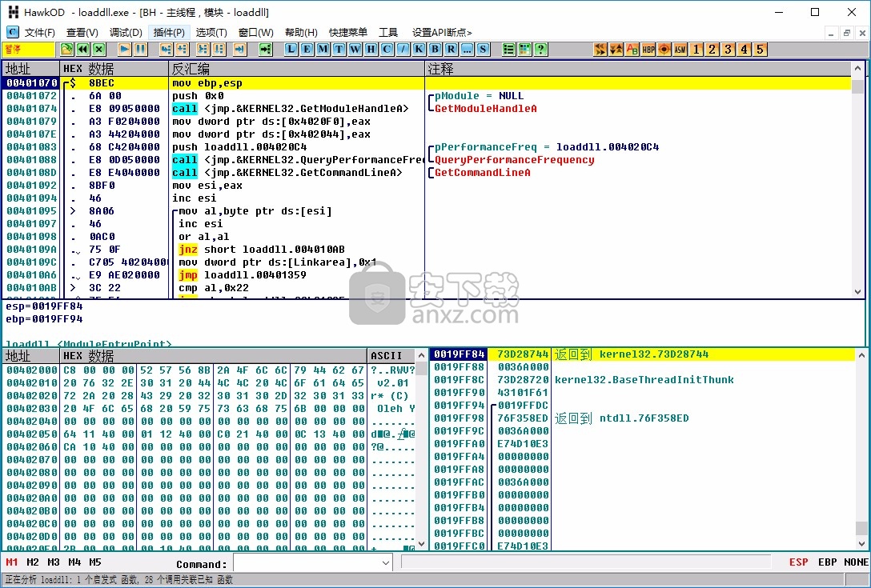The image size is (871, 588).
Task: Open References with the R button
Action: click(451, 50)
